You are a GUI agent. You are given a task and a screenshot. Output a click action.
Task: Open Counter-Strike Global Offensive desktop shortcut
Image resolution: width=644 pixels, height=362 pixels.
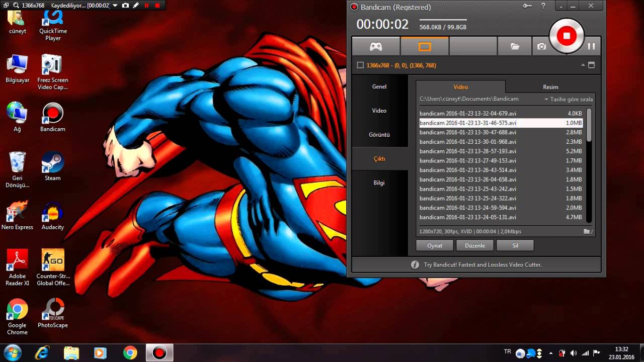coord(53,267)
